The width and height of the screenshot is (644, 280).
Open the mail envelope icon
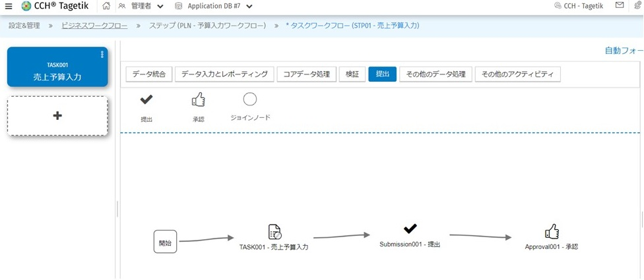[619, 6]
